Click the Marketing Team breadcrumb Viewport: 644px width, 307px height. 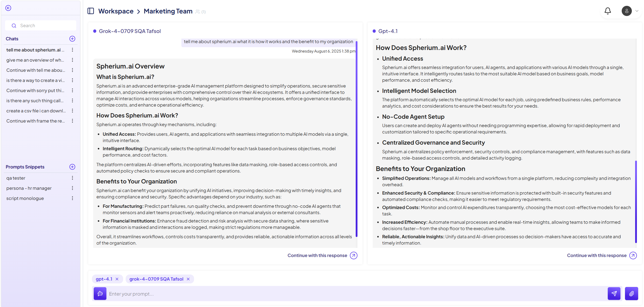point(168,11)
